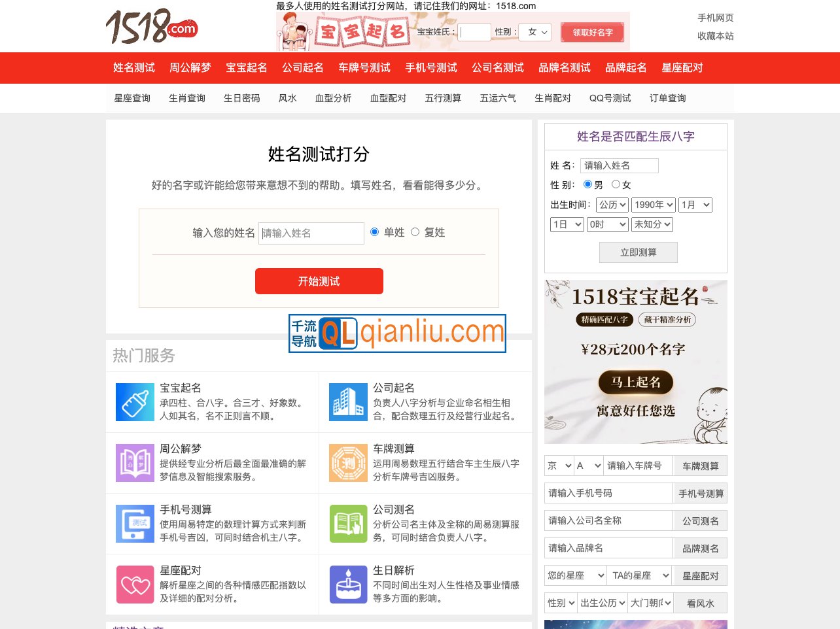Select the purple book icon for 周公解梦
This screenshot has height=629, width=840.
[x=135, y=462]
